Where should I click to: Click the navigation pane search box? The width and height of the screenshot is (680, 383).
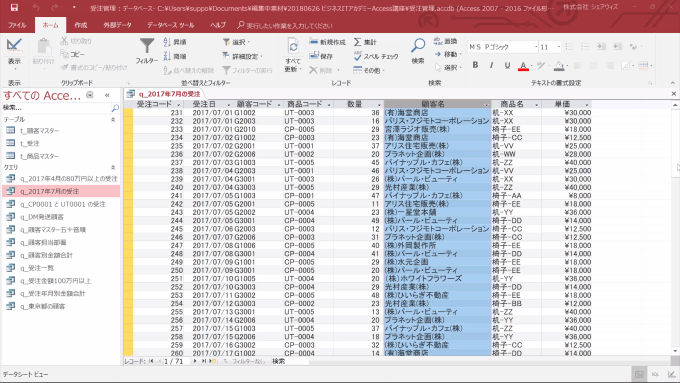point(56,108)
